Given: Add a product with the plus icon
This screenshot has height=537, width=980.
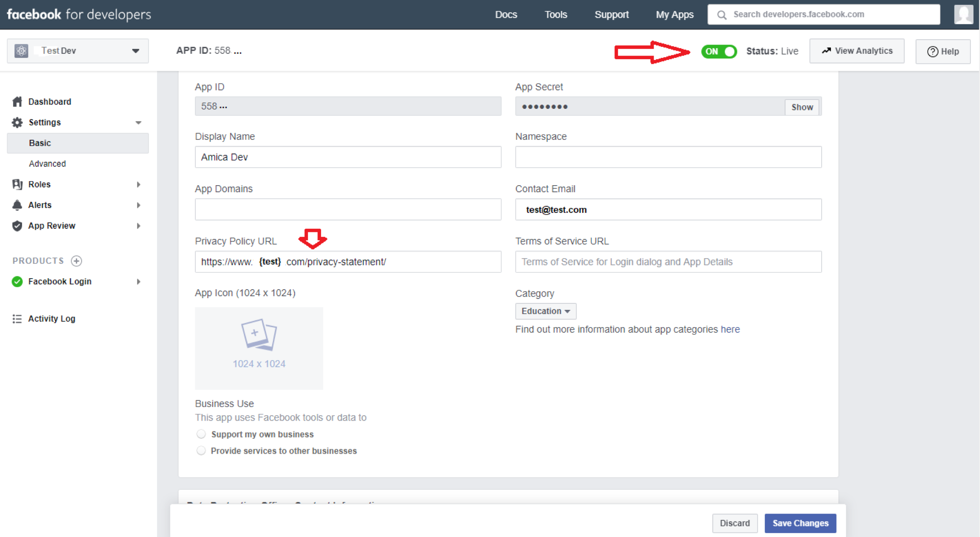Looking at the screenshot, I should [76, 261].
